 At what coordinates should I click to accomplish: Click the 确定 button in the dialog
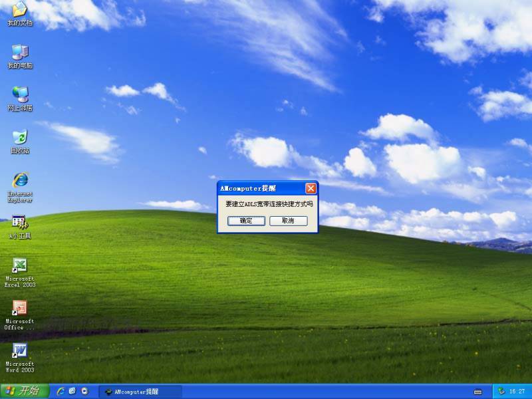coord(246,221)
